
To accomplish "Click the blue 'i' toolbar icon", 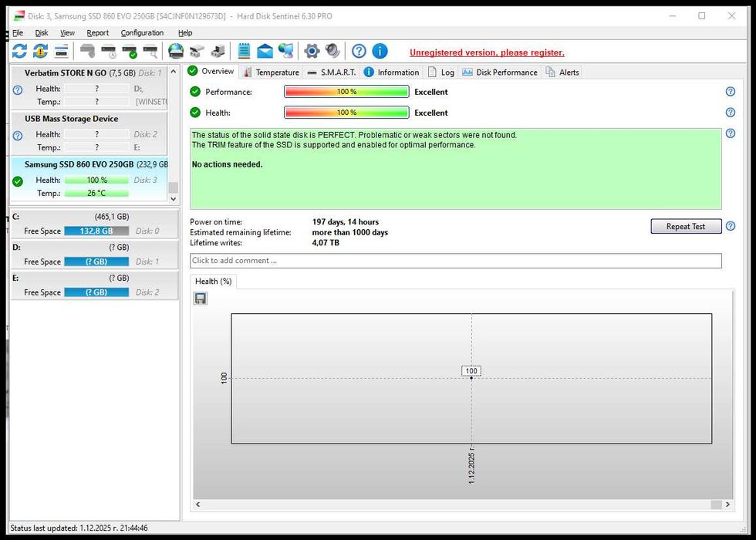I will 380,51.
